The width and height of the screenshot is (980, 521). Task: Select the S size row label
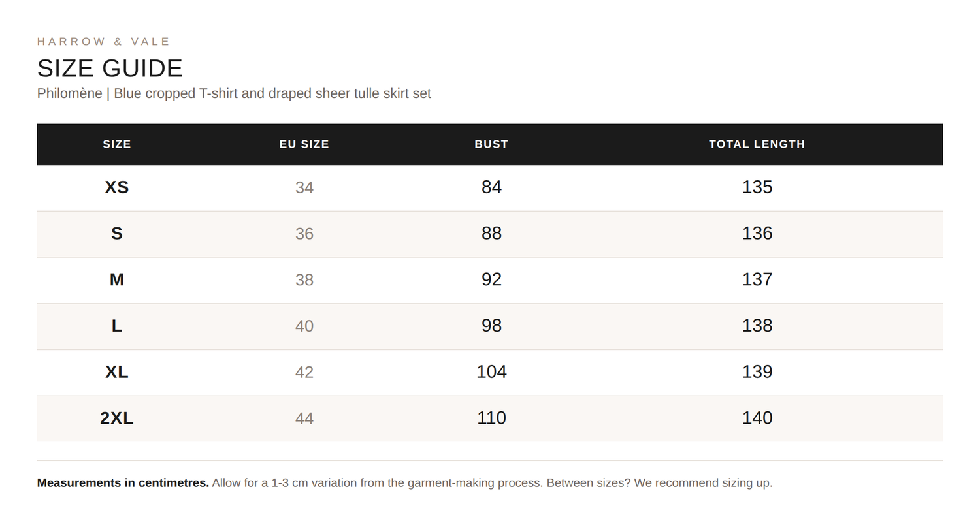point(117,234)
